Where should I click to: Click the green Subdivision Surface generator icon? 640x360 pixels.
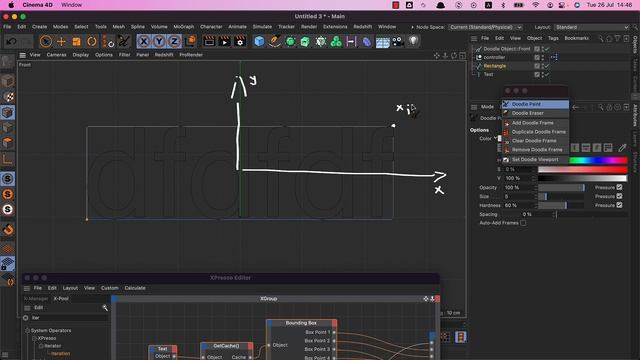(x=290, y=41)
